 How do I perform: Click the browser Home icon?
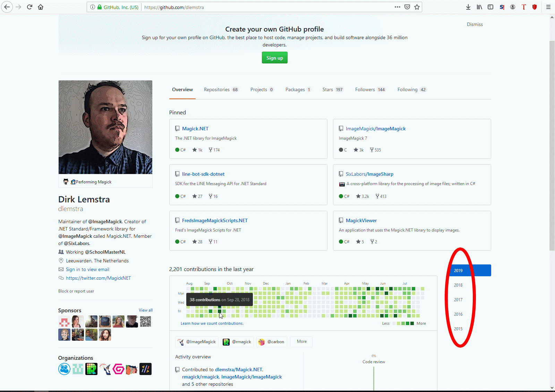pyautogui.click(x=41, y=7)
